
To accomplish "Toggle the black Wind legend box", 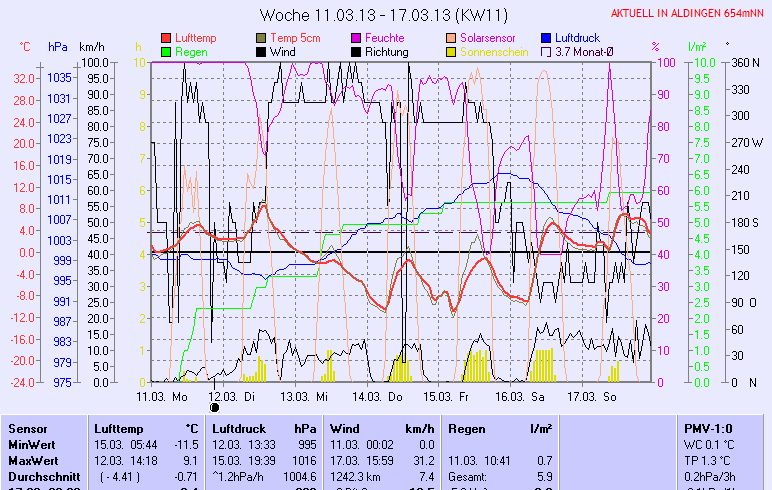I will pos(262,51).
